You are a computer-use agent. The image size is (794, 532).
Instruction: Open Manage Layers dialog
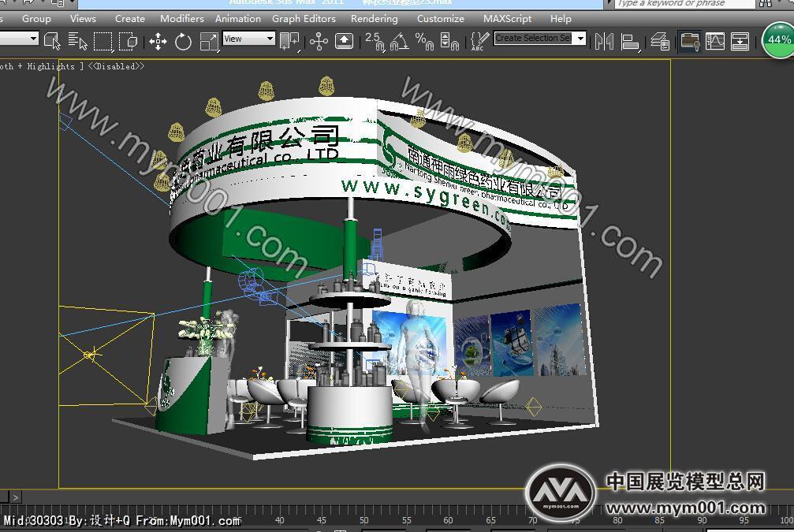[660, 41]
